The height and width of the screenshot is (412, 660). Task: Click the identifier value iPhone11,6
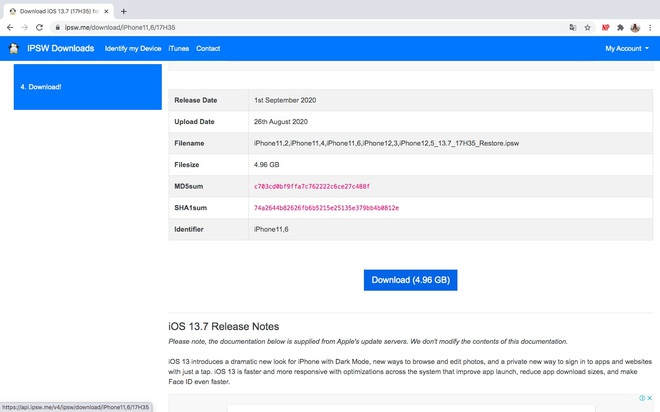[x=271, y=229]
